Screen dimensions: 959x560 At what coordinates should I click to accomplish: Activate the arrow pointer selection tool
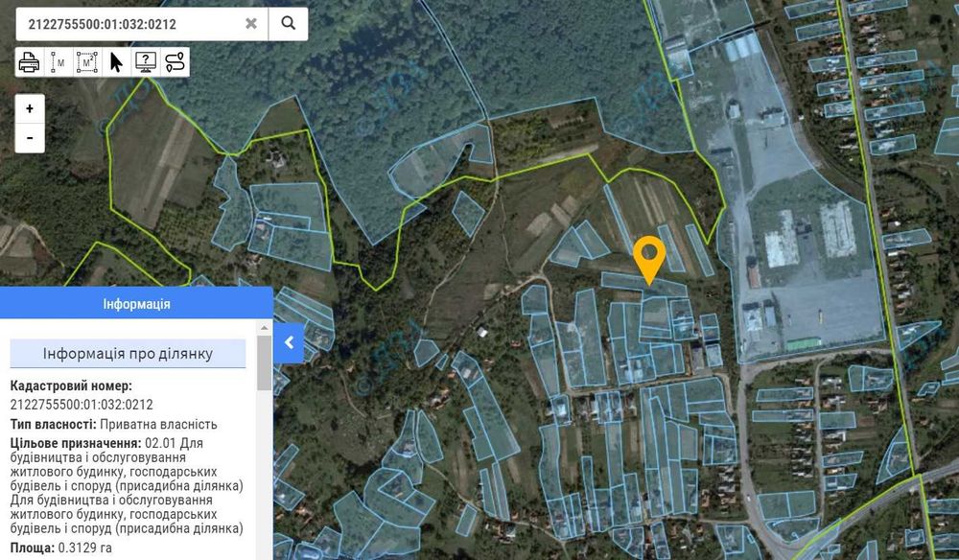(x=116, y=62)
